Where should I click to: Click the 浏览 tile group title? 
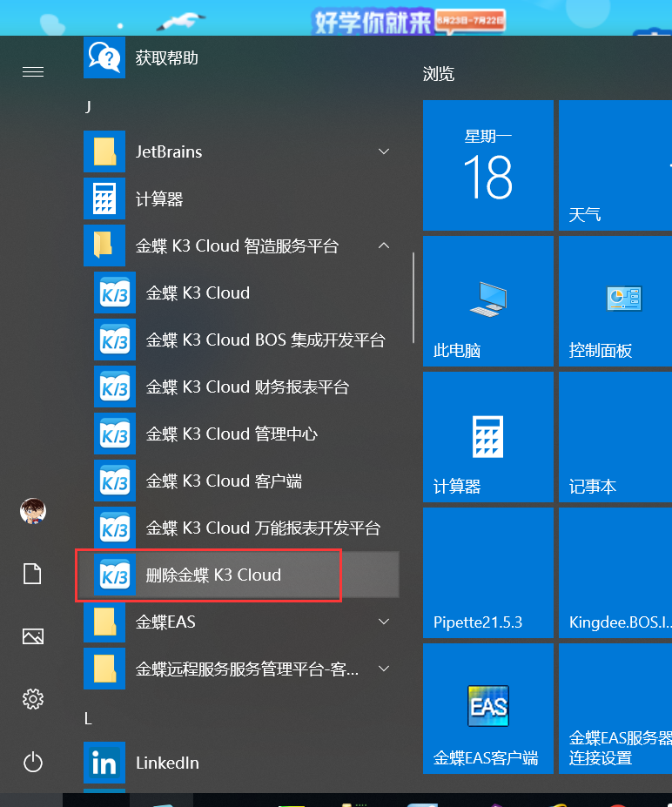[439, 74]
